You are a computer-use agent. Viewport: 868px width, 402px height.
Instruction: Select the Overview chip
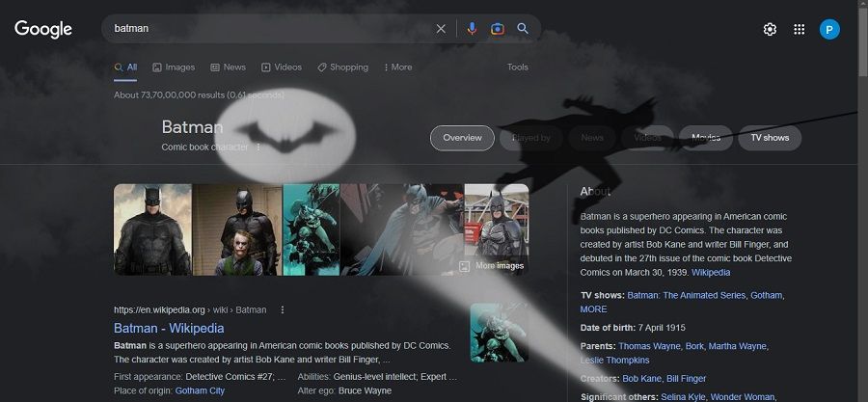tap(462, 138)
